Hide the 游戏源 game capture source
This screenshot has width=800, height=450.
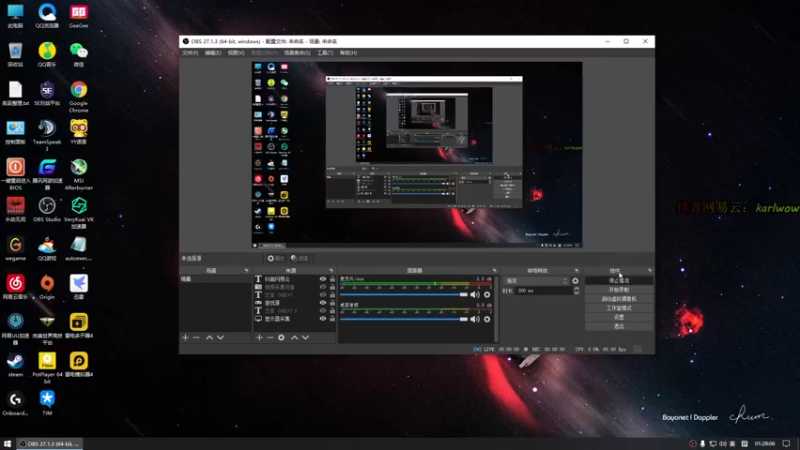(x=322, y=303)
